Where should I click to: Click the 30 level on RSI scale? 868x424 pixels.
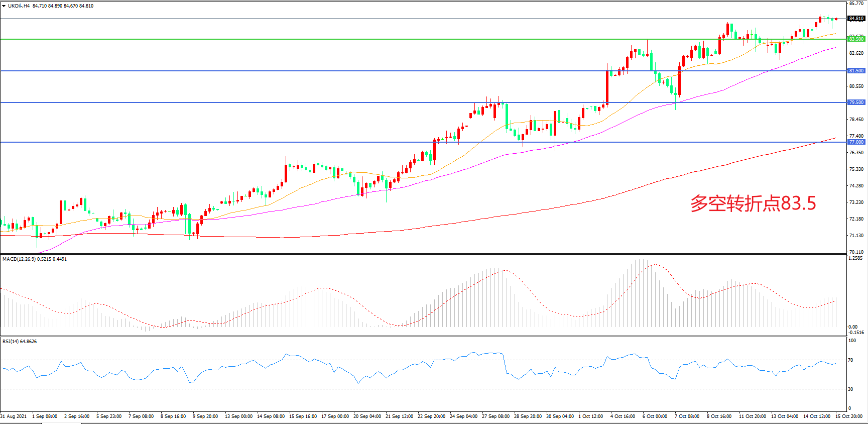coord(850,389)
